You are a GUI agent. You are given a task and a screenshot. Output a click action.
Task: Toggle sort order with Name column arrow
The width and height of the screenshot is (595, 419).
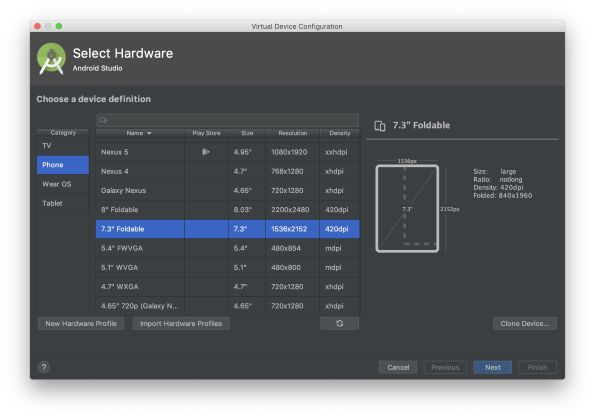point(149,133)
